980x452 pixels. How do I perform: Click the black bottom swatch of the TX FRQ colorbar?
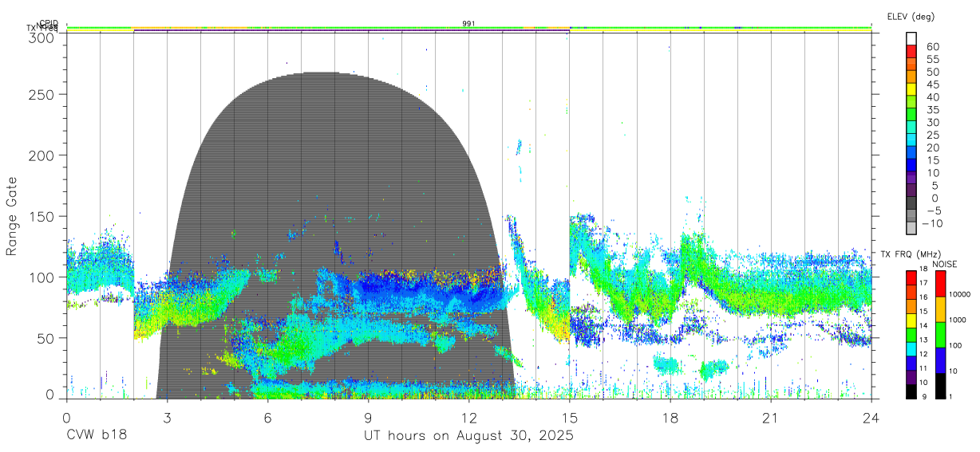[x=911, y=392]
